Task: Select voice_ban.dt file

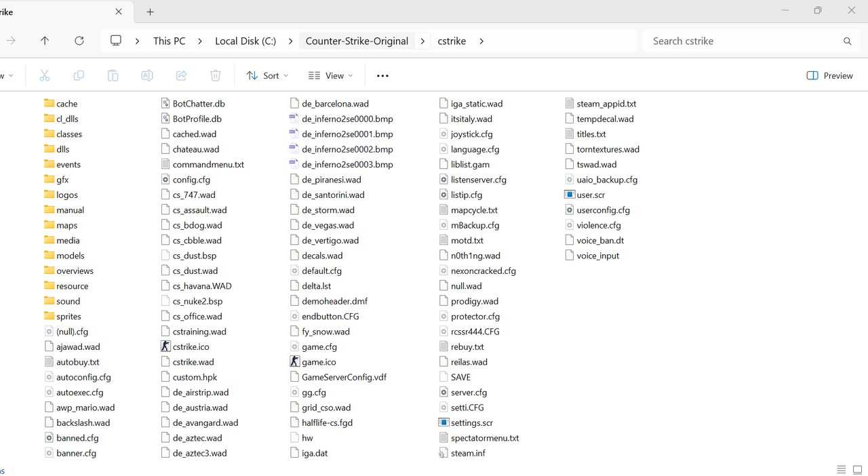Action: (x=594, y=240)
